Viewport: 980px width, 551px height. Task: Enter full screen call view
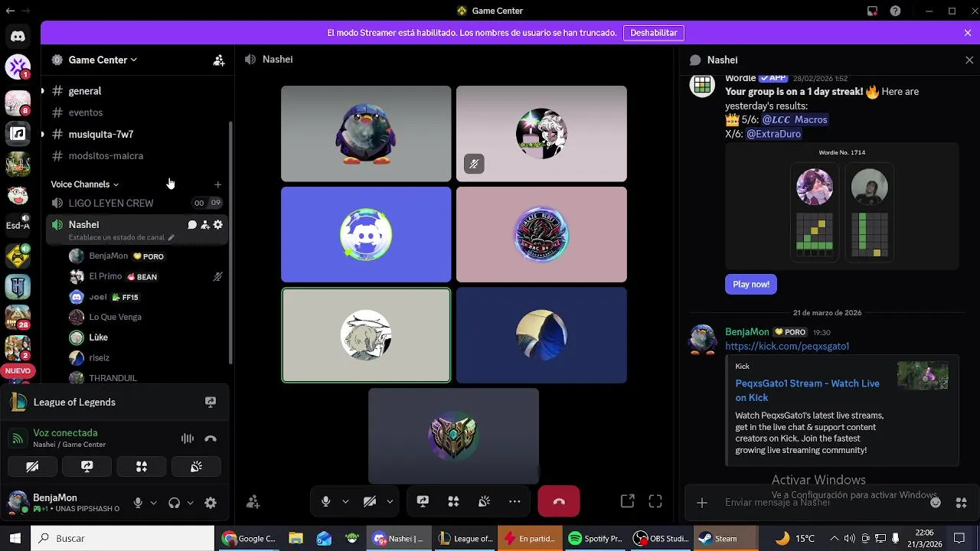655,502
